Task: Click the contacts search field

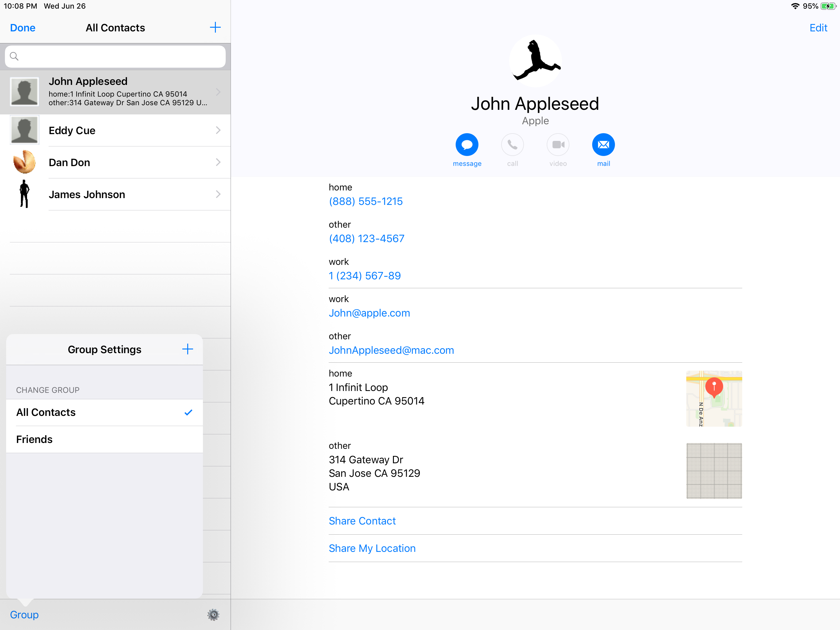Action: [115, 57]
